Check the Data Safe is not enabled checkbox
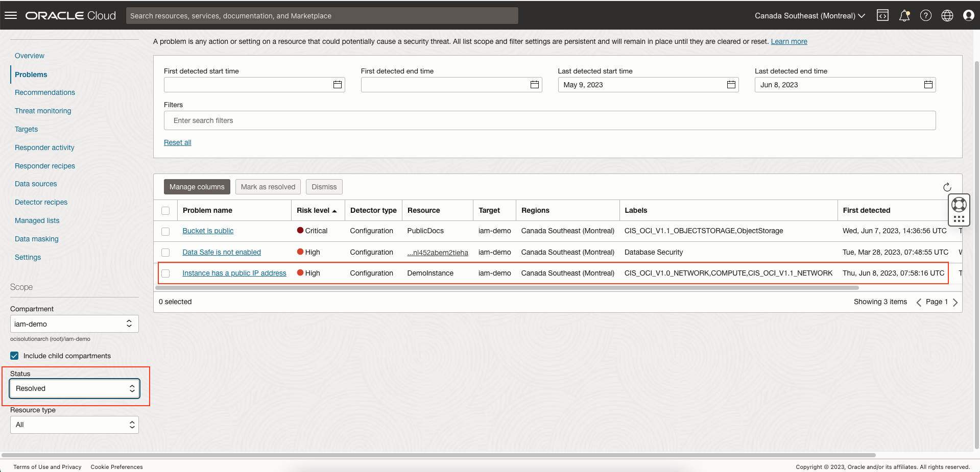The height and width of the screenshot is (472, 980). tap(165, 253)
